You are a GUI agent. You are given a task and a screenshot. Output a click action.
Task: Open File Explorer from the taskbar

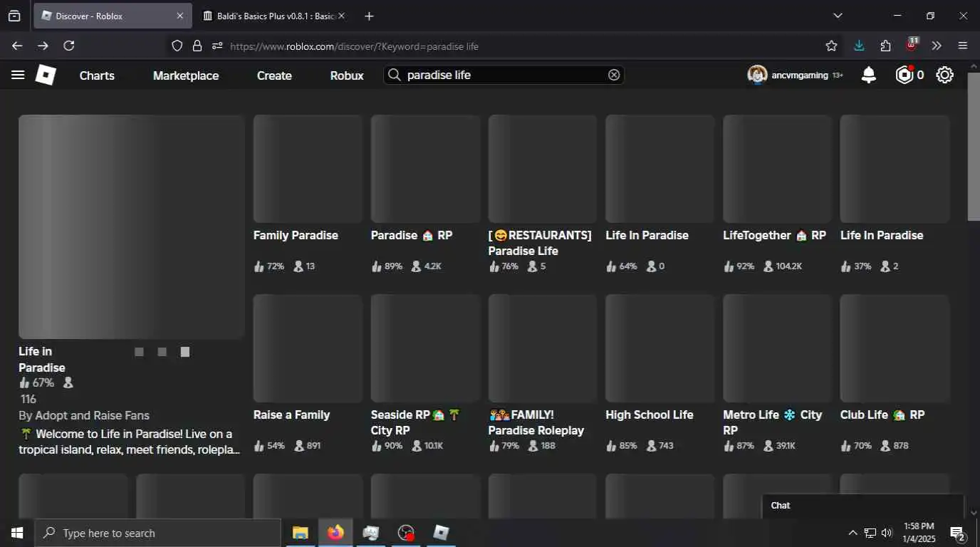pyautogui.click(x=300, y=533)
